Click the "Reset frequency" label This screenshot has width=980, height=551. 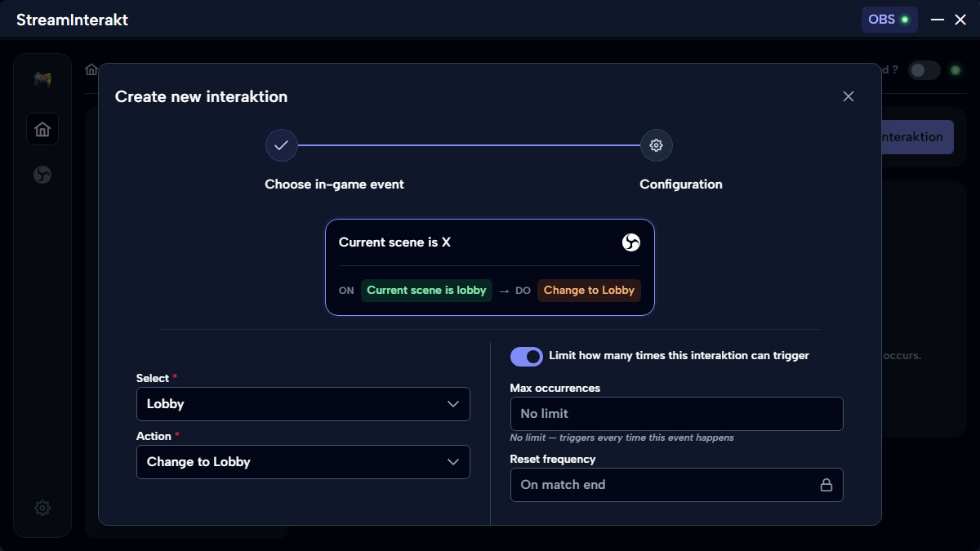pyautogui.click(x=553, y=459)
